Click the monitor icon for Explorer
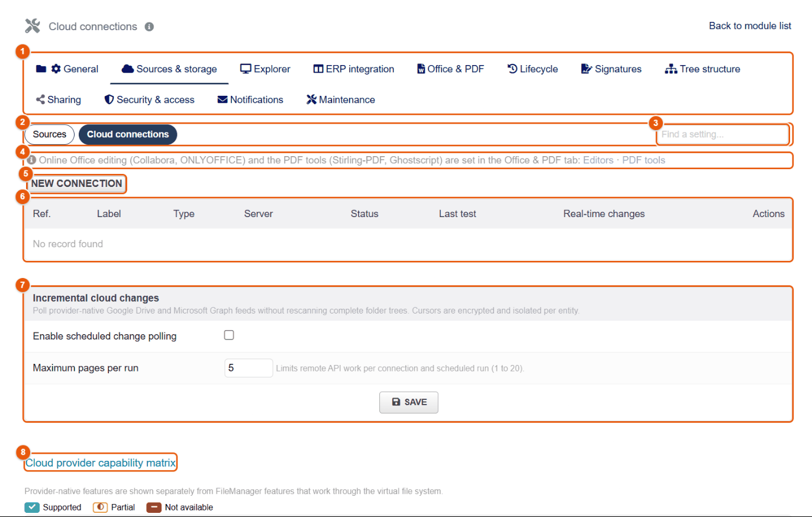Image resolution: width=812 pixels, height=517 pixels. pyautogui.click(x=246, y=69)
